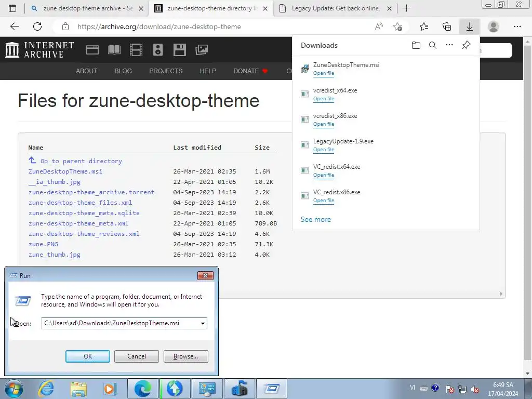Open a new browser tab

[x=406, y=8]
